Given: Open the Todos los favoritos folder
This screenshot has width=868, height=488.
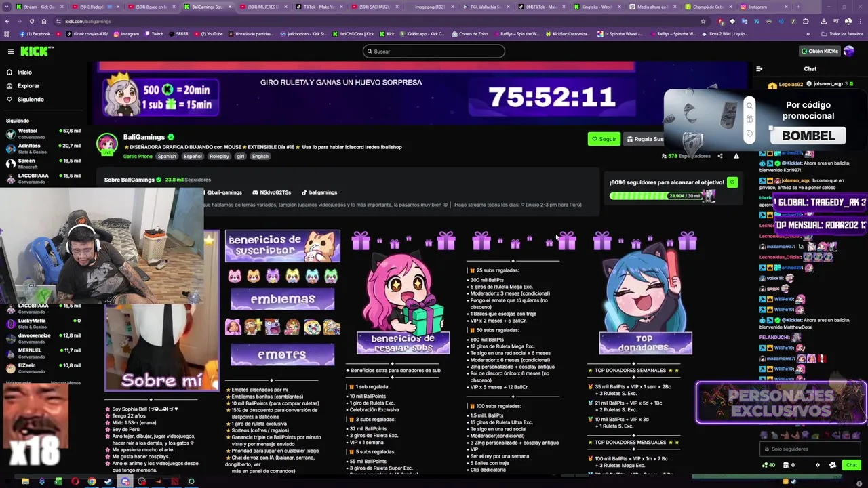Looking at the screenshot, I should pyautogui.click(x=842, y=33).
